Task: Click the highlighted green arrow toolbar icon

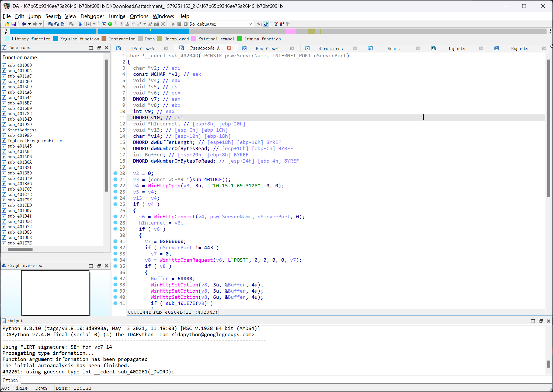Action: click(x=266, y=24)
